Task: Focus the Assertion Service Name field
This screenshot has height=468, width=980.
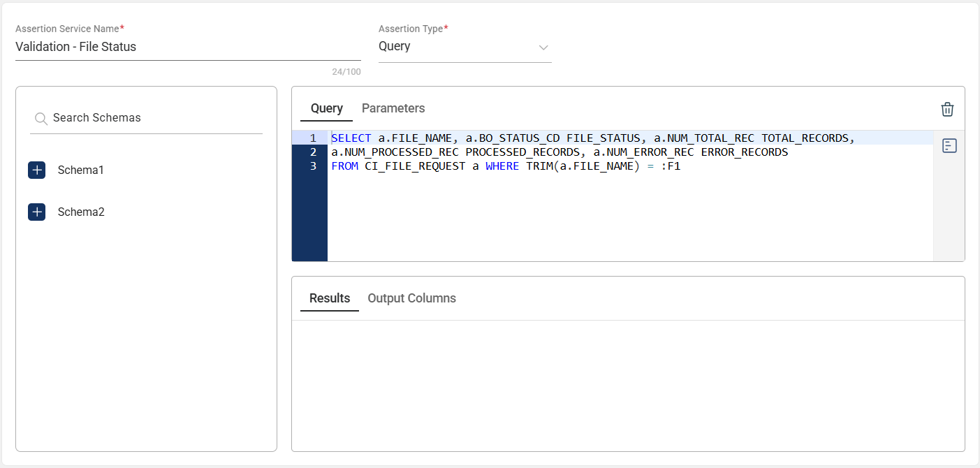Action: pos(187,47)
